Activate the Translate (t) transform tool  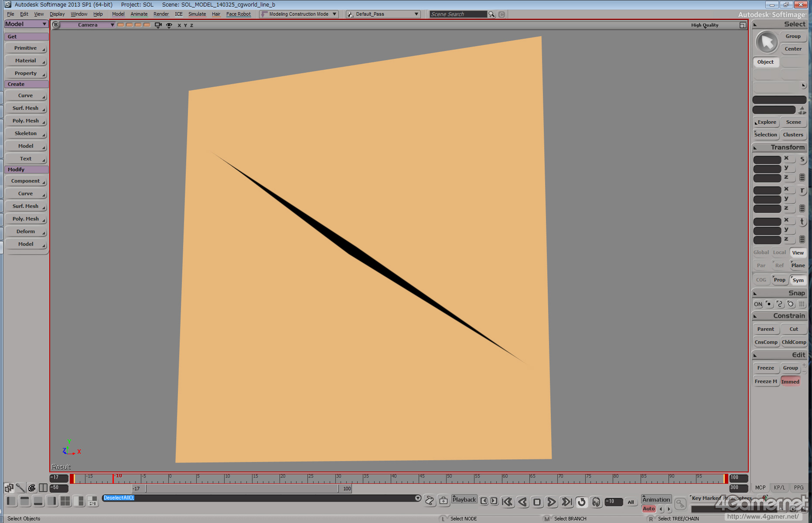802,221
